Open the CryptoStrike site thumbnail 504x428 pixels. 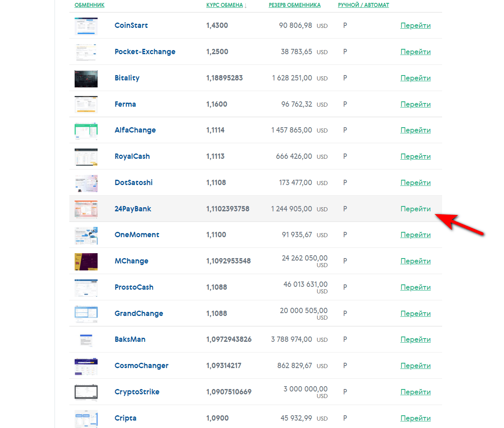tap(86, 392)
